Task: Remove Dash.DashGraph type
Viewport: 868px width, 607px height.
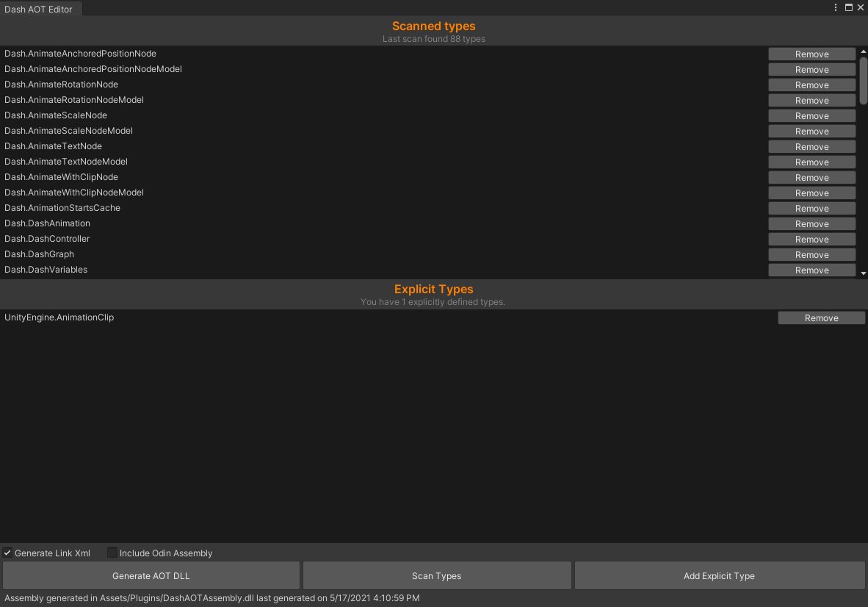Action: pyautogui.click(x=811, y=255)
